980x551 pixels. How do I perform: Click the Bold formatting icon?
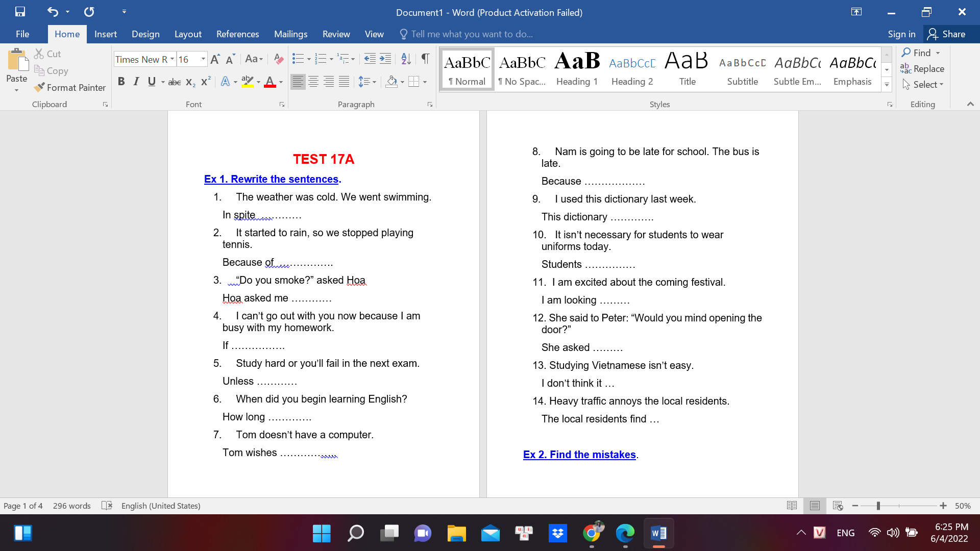tap(121, 82)
